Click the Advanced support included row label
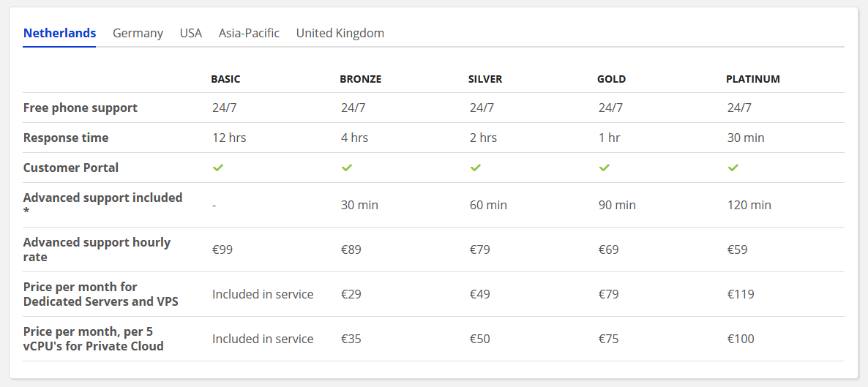The width and height of the screenshot is (868, 387). [103, 205]
